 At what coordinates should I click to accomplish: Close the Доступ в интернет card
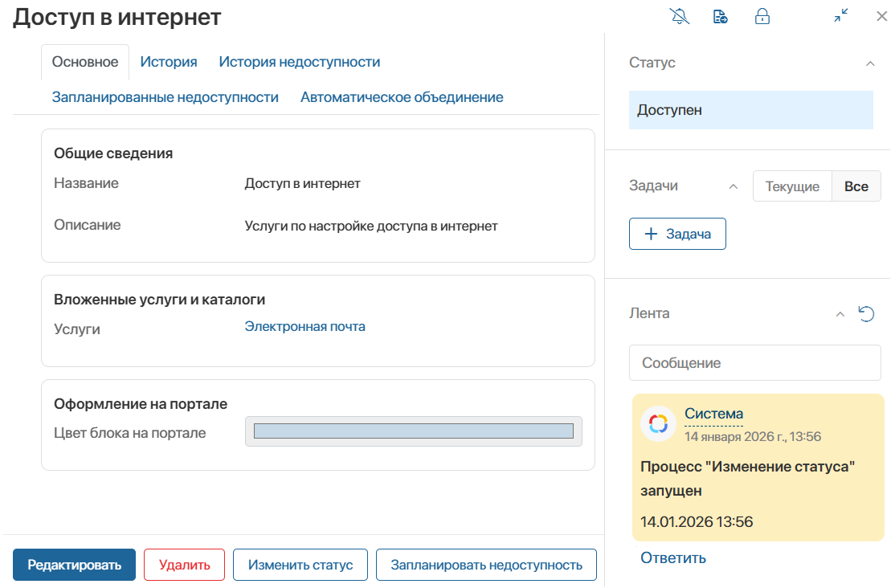pyautogui.click(x=882, y=16)
